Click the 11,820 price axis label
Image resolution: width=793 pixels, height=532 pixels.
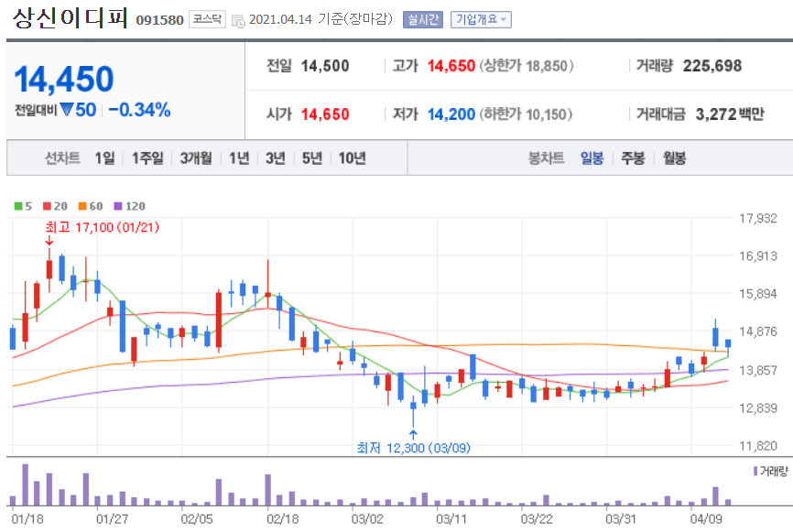click(757, 446)
